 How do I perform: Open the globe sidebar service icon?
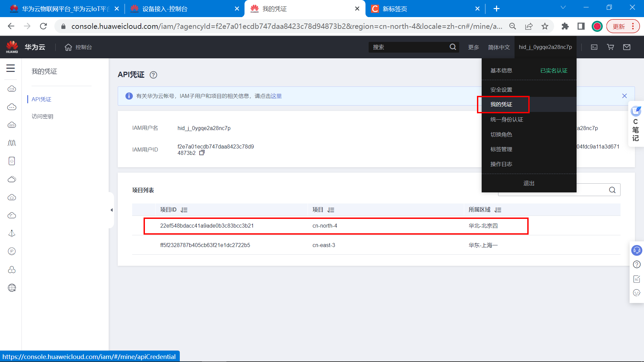point(12,288)
